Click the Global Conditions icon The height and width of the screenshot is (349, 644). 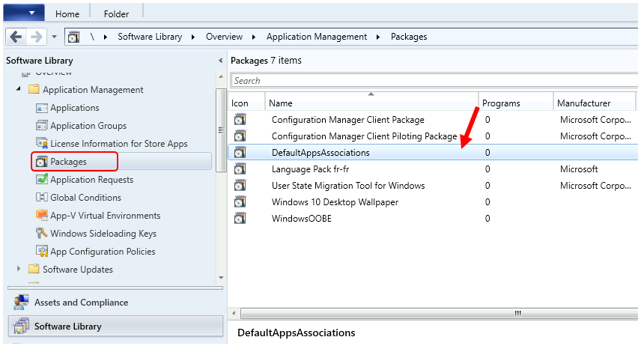pyautogui.click(x=41, y=197)
